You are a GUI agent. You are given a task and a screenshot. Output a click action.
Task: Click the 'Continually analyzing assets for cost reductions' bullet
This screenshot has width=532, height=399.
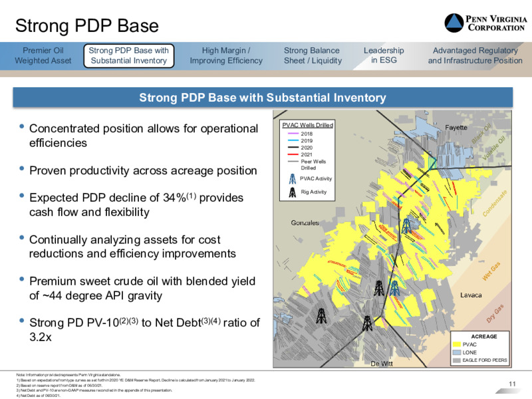click(132, 247)
